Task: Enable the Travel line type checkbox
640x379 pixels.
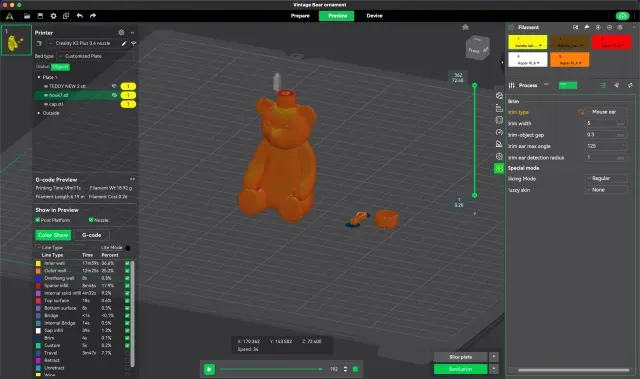Action: pyautogui.click(x=127, y=353)
